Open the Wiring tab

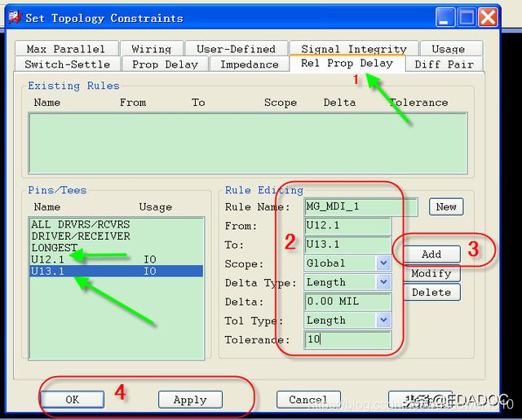point(152,49)
